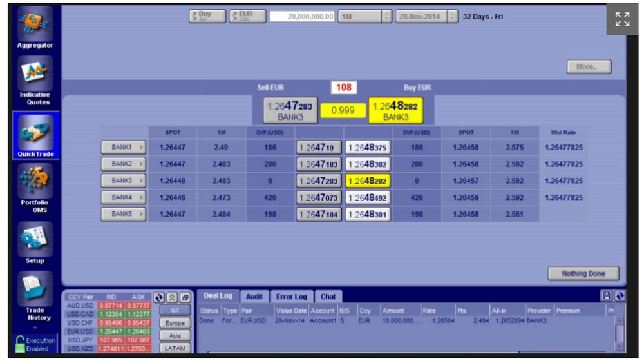Hit BANK3 highlighted buy price 1.2648282 in grid

pos(368,181)
